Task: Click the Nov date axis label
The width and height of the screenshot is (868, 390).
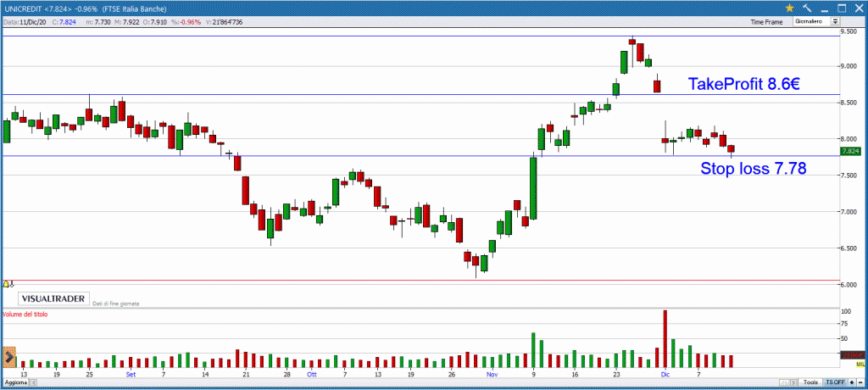Action: [x=492, y=375]
